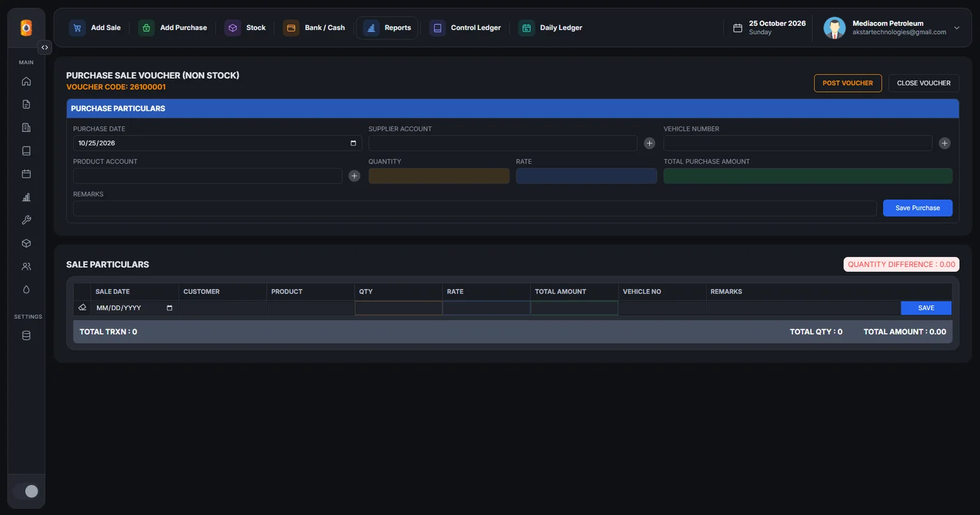This screenshot has width=980, height=515.
Task: Add a new supplier account with plus icon
Action: [650, 143]
